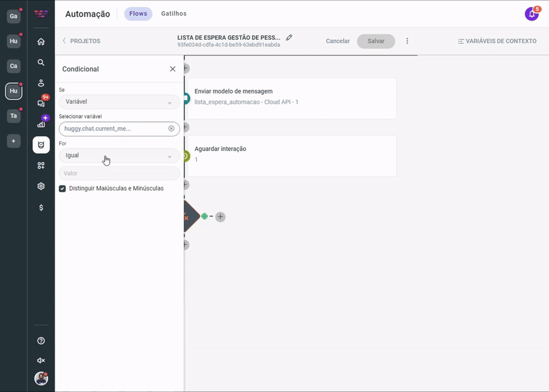
Task: Open the highlighted Hu workspace avatar
Action: point(14,91)
